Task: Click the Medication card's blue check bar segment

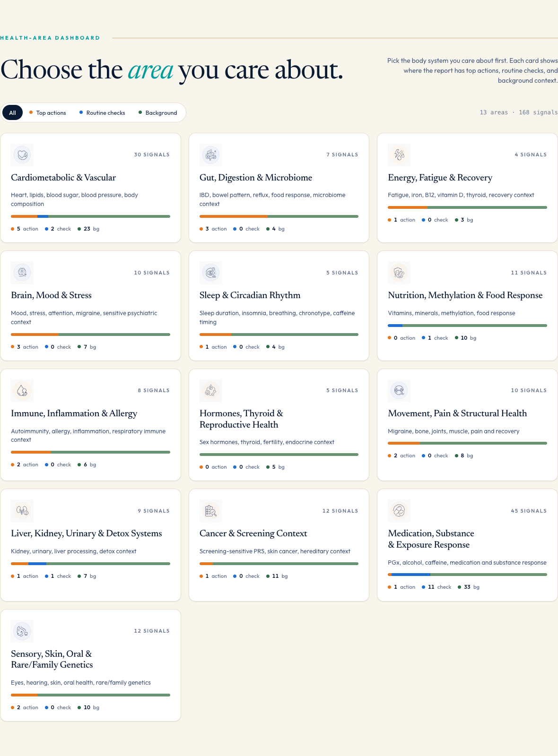Action: [410, 575]
